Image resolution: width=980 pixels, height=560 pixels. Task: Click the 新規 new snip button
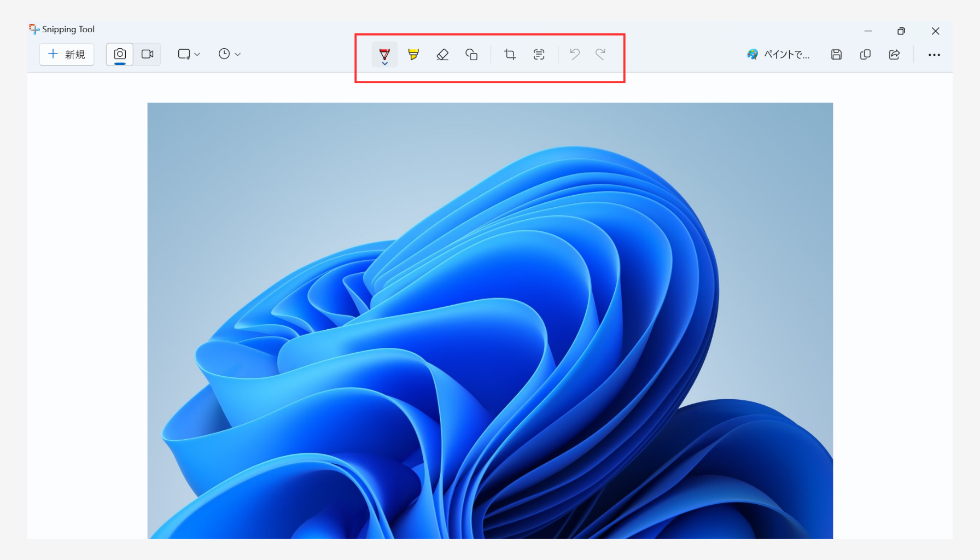67,54
